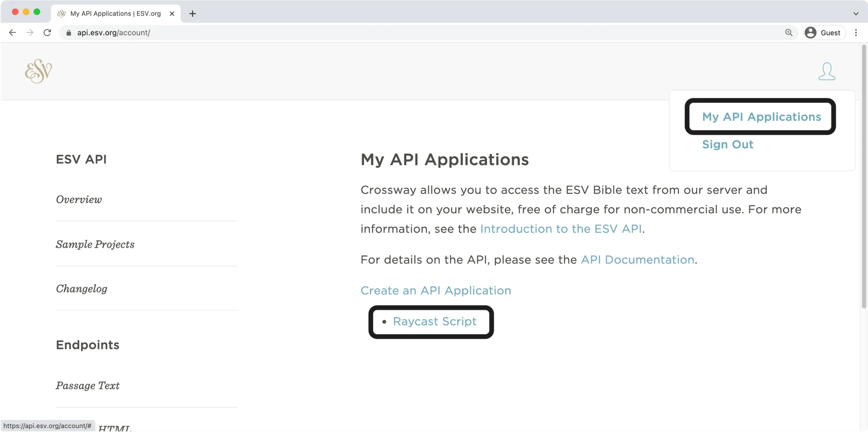
Task: Click the lock icon in address bar
Action: coord(68,33)
